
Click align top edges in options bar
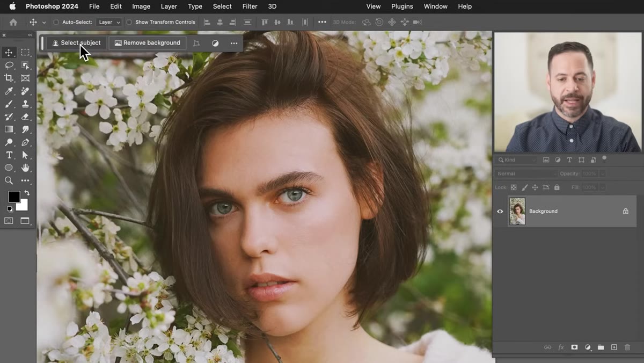[265, 23]
